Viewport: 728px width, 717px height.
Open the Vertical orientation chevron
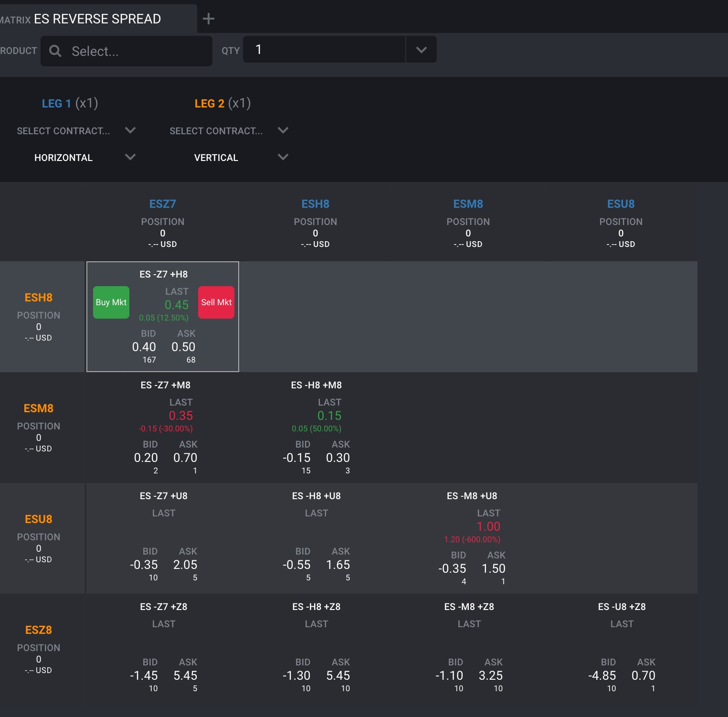pos(283,157)
